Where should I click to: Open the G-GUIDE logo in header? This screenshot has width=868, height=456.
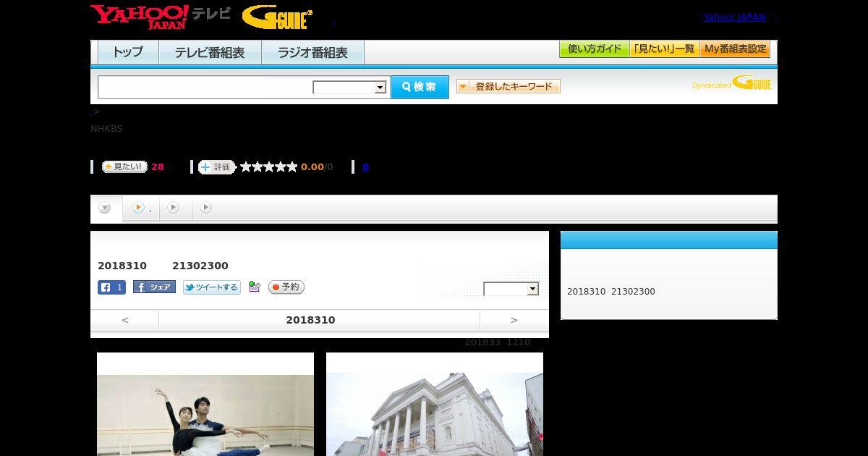pyautogui.click(x=277, y=17)
